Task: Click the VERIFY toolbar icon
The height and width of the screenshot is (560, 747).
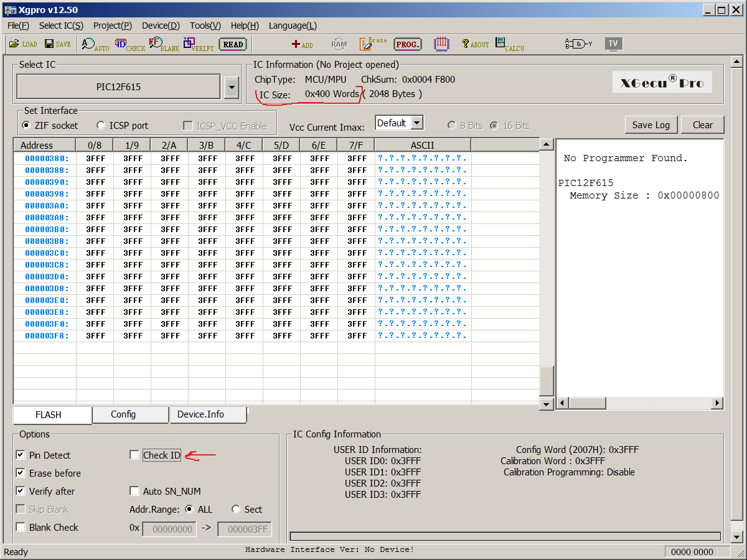Action: click(x=199, y=44)
